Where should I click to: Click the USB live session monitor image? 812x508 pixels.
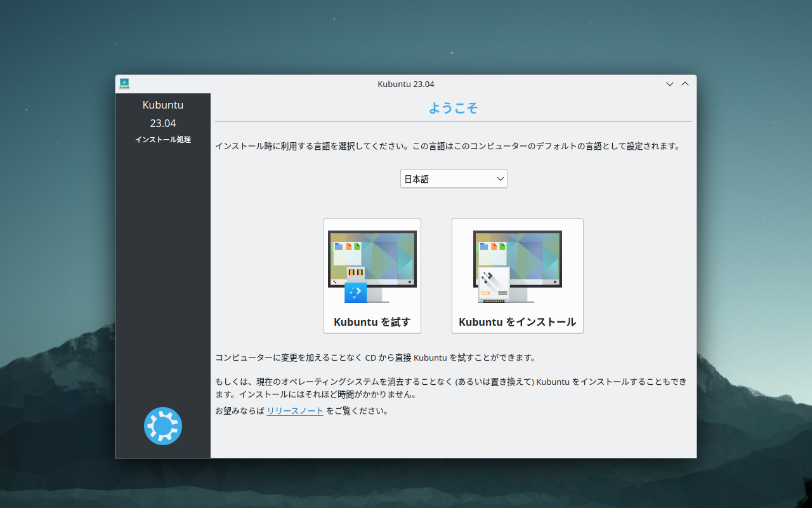pyautogui.click(x=372, y=267)
